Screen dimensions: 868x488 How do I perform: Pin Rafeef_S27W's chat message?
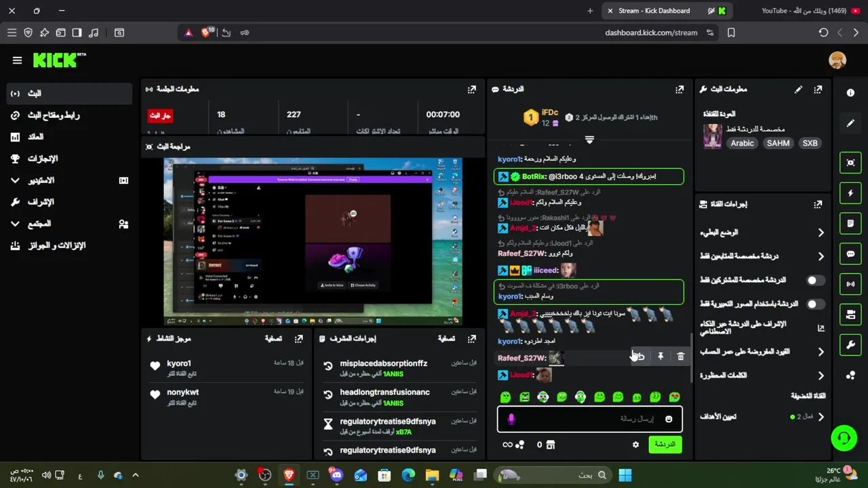pyautogui.click(x=660, y=356)
